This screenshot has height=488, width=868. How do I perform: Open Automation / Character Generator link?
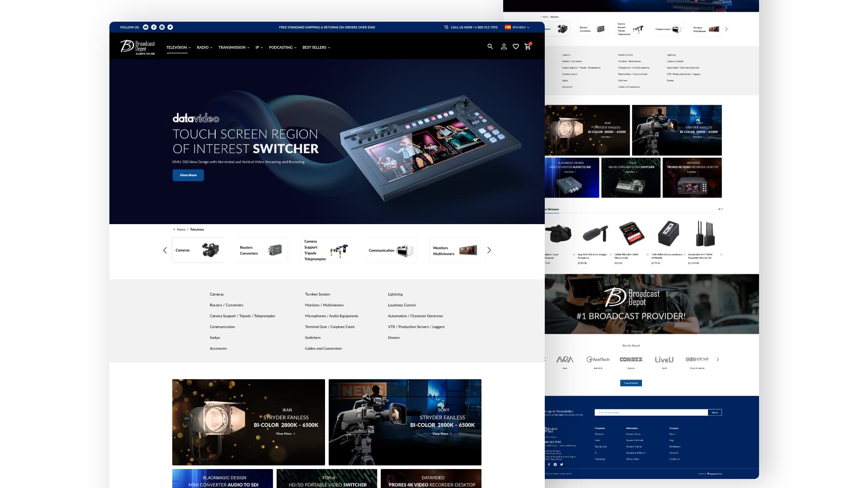pyautogui.click(x=415, y=316)
